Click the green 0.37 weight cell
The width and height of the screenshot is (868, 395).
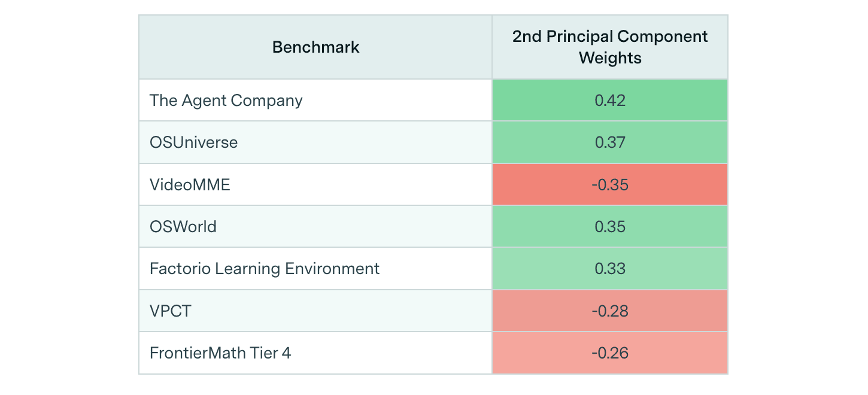click(x=610, y=142)
